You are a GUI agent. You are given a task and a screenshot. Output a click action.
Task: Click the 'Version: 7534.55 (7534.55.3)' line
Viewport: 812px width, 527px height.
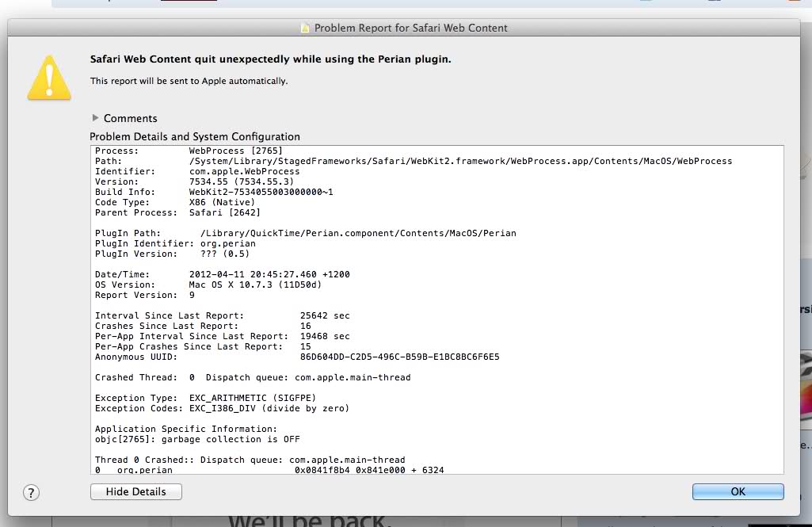[x=194, y=182]
